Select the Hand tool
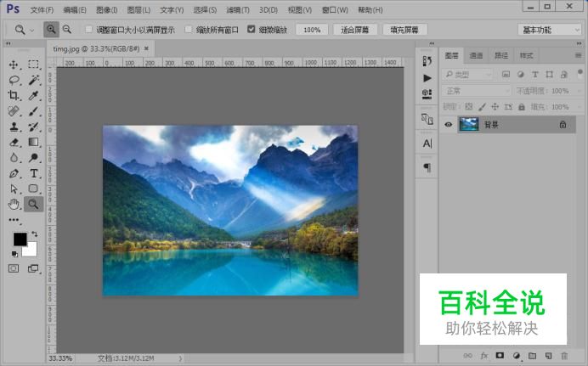Viewport: 588px width, 366px height. click(x=14, y=204)
